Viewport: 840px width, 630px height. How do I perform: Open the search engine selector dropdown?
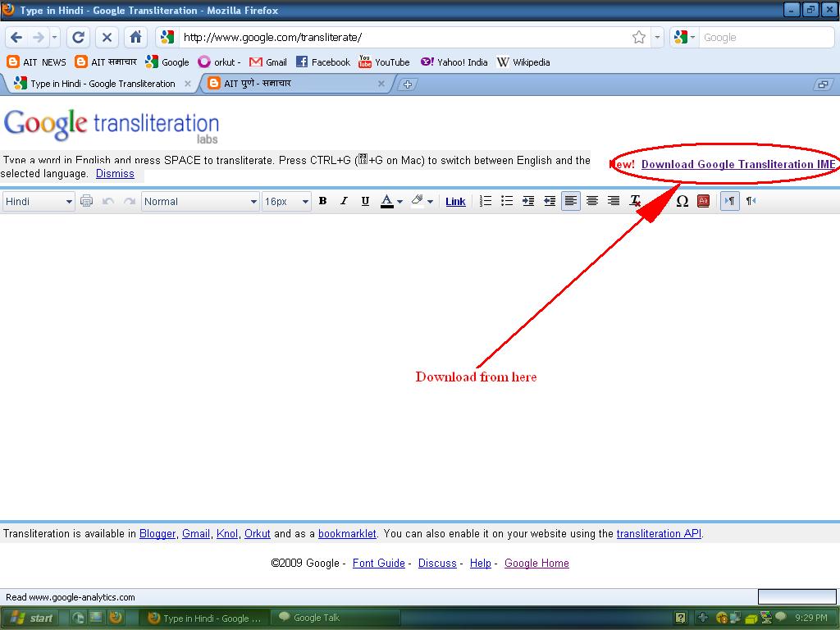[684, 38]
